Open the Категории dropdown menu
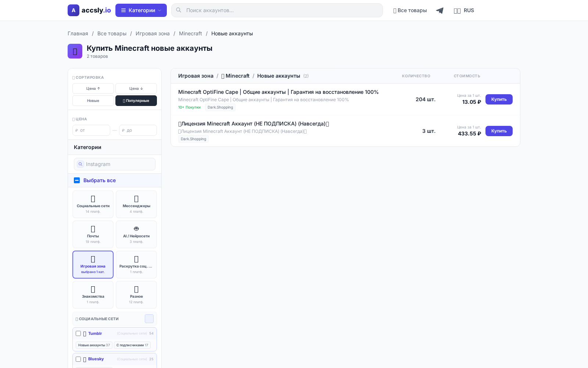588x368 pixels. point(141,10)
